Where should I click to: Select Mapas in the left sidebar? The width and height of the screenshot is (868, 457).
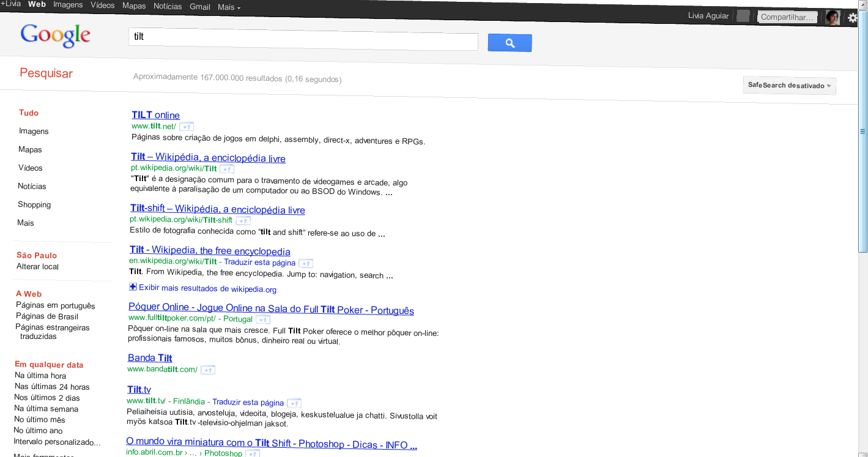click(x=30, y=150)
